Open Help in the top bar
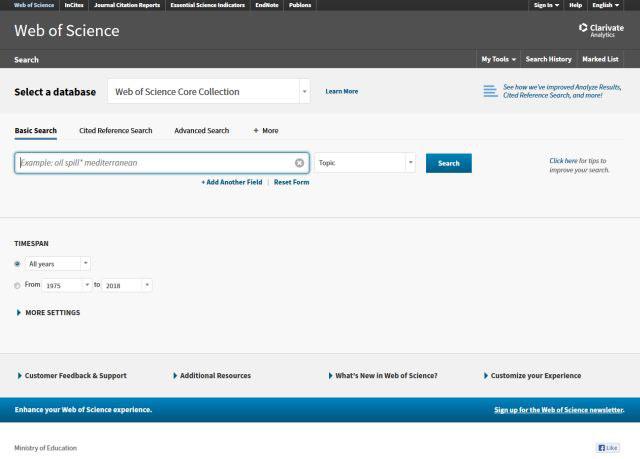This screenshot has width=640, height=459. 576,5
